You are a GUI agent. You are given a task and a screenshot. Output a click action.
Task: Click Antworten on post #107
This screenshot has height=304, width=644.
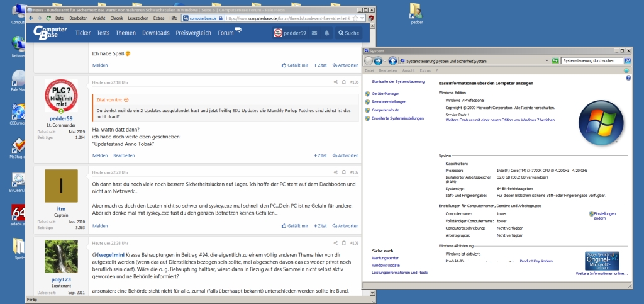pyautogui.click(x=345, y=226)
